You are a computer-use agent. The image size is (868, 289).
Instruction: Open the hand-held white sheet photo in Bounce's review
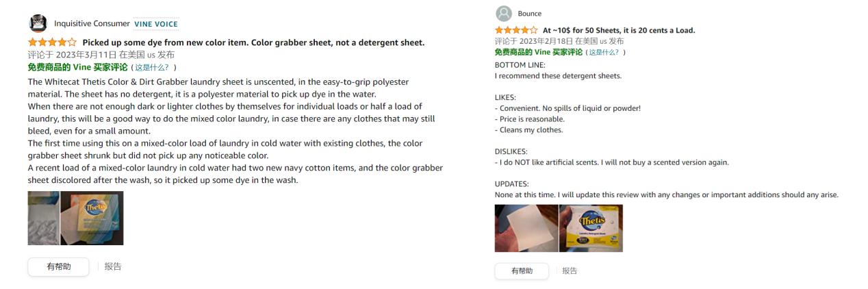tap(526, 228)
